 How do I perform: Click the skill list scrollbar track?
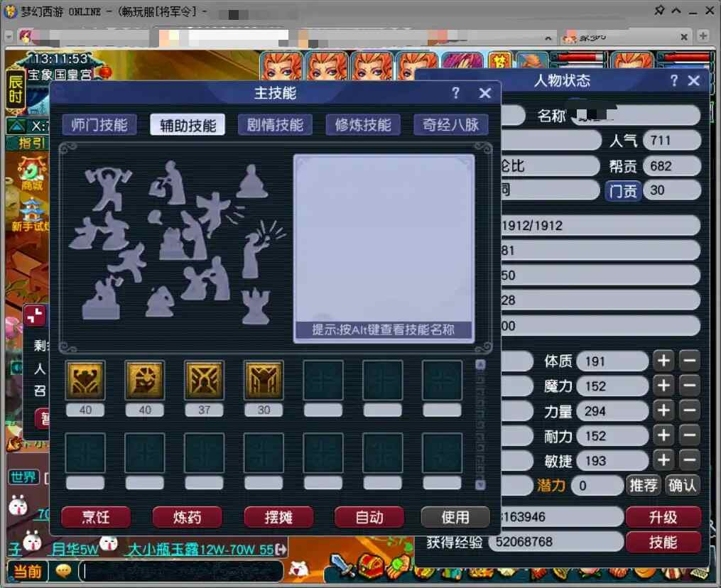point(480,425)
